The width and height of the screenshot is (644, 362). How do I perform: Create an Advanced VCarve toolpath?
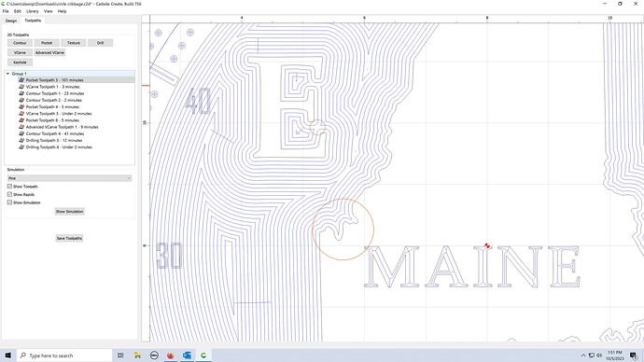pyautogui.click(x=49, y=52)
